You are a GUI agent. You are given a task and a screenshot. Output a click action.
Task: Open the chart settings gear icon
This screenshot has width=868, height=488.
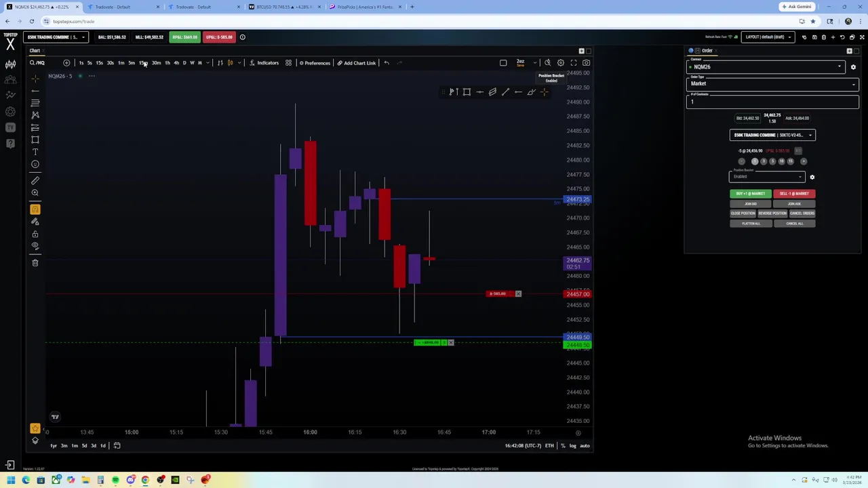561,63
